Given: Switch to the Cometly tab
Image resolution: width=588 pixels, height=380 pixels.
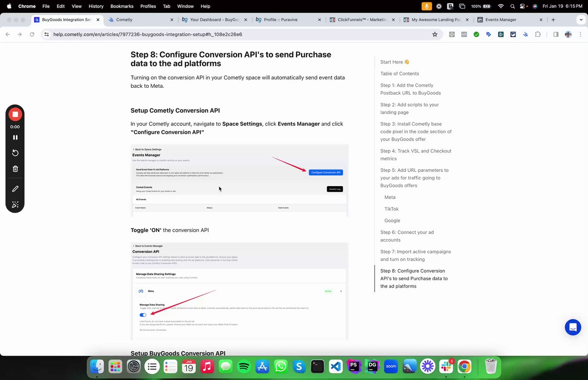Looking at the screenshot, I should tap(141, 20).
